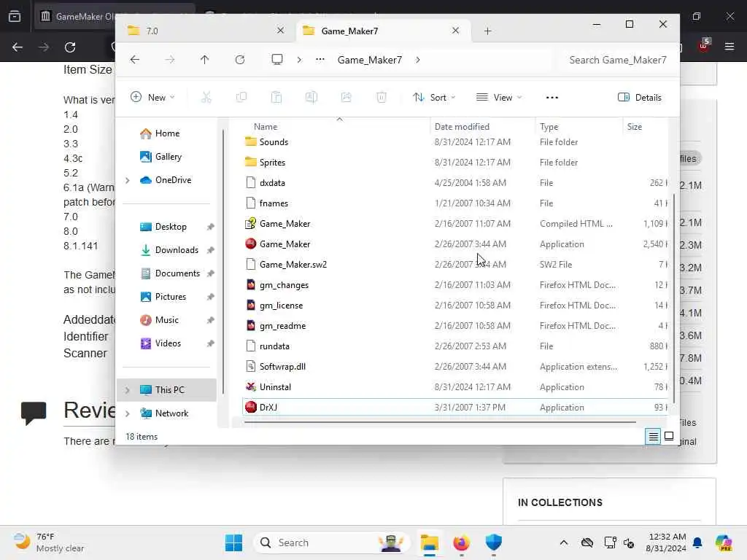Click the Cut scissors icon in toolbar
This screenshot has width=747, height=560.
[x=206, y=98]
